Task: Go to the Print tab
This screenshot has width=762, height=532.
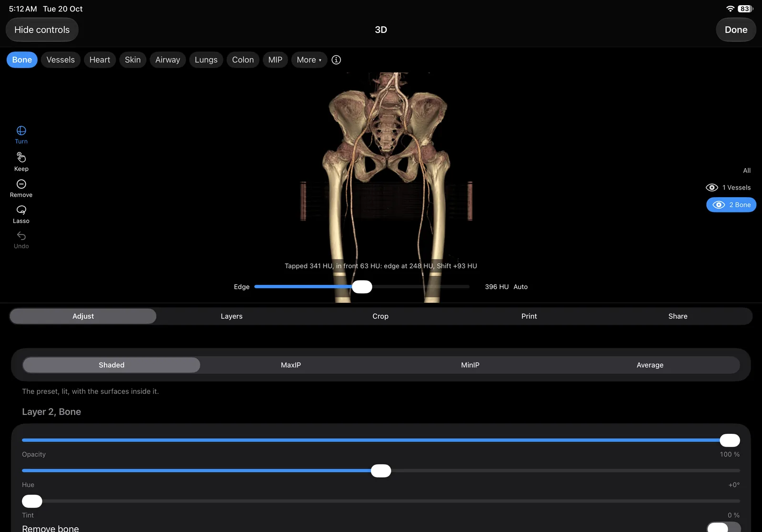Action: click(529, 316)
